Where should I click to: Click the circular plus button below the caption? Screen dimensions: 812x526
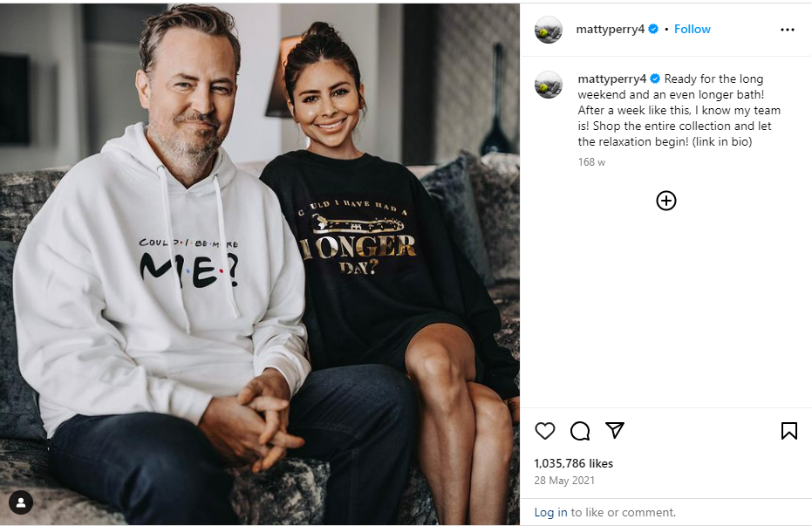click(x=666, y=201)
